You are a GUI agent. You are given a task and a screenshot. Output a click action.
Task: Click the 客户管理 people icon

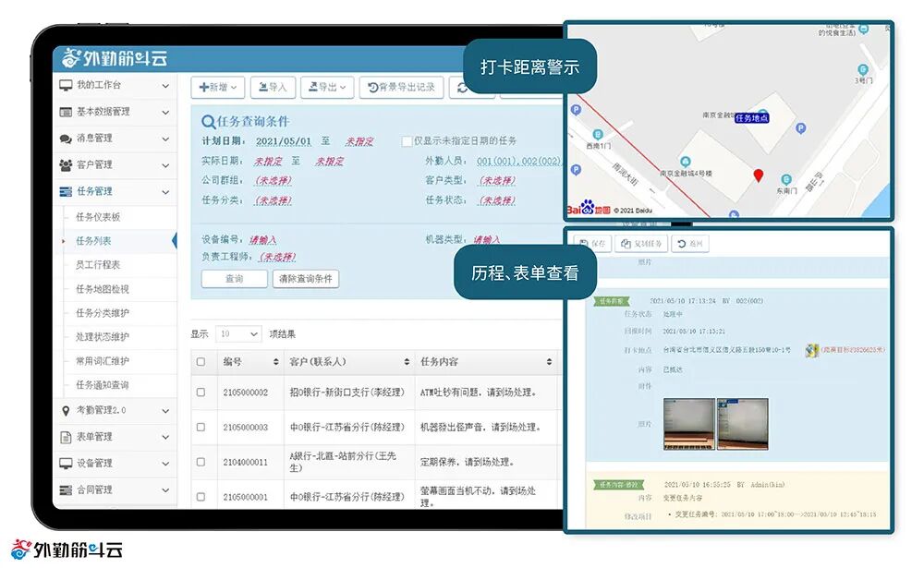point(66,165)
